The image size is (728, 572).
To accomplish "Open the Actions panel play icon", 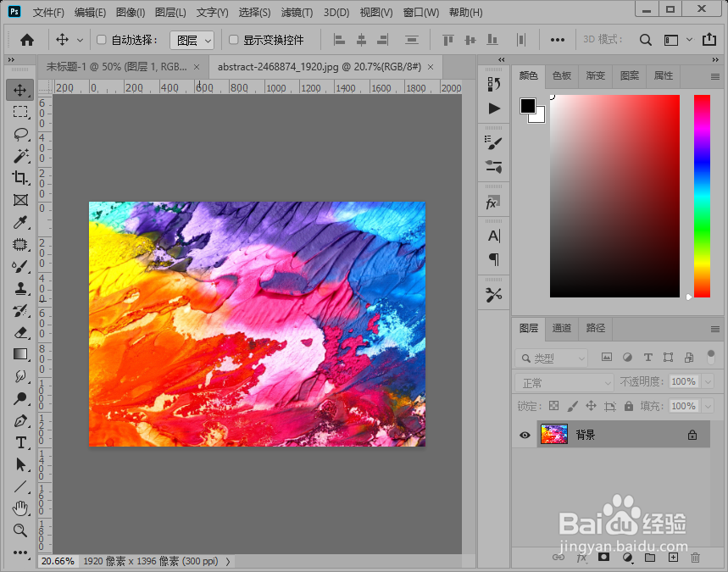I will coord(494,108).
